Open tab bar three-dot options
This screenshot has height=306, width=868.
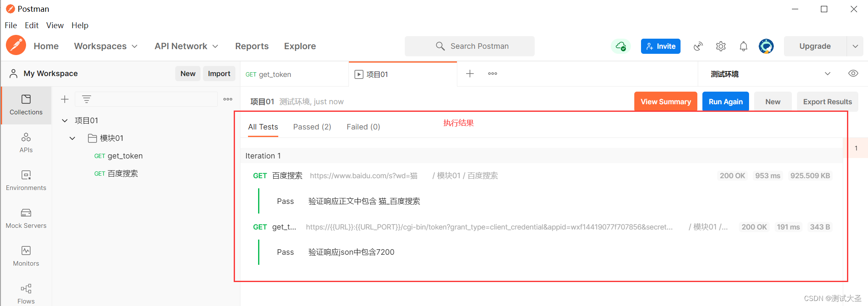pos(493,74)
